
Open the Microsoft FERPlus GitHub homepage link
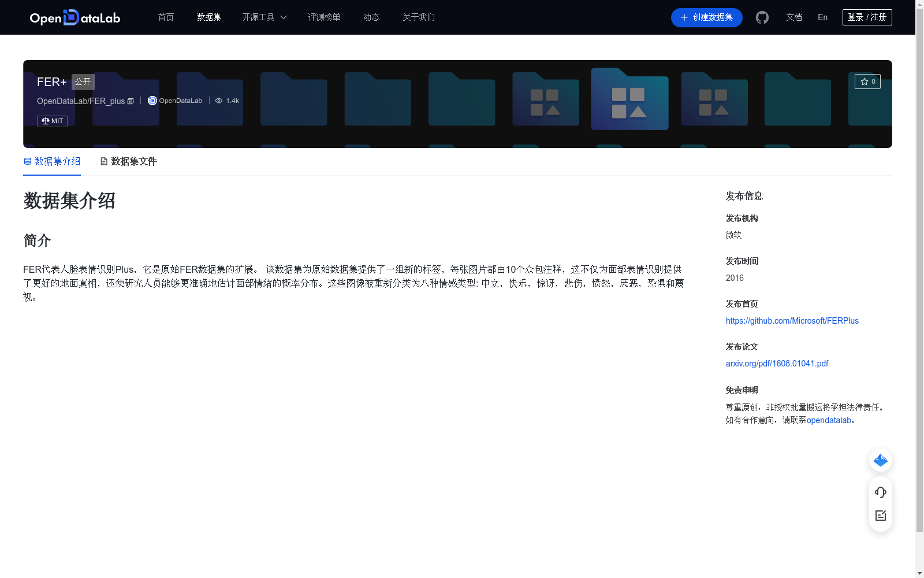point(791,320)
